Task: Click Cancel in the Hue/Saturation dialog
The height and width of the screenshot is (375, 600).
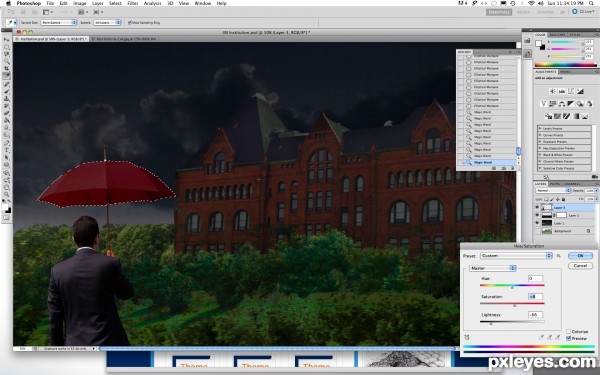Action: (580, 266)
